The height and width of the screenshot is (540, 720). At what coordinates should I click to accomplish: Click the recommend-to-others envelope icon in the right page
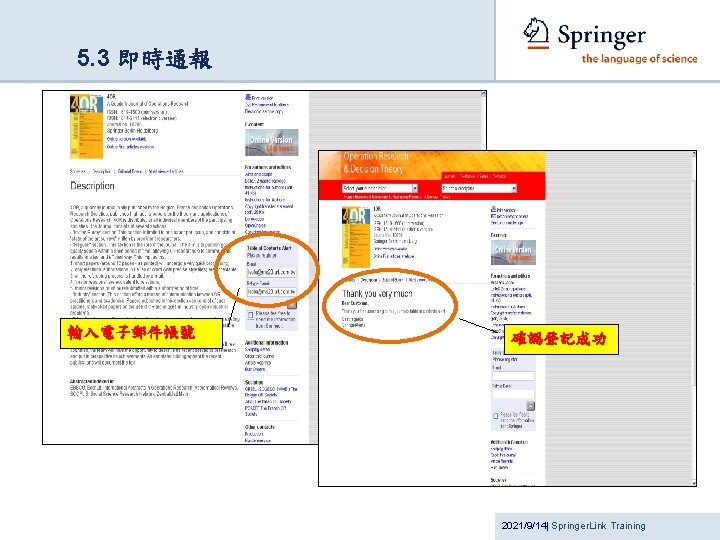click(x=493, y=216)
